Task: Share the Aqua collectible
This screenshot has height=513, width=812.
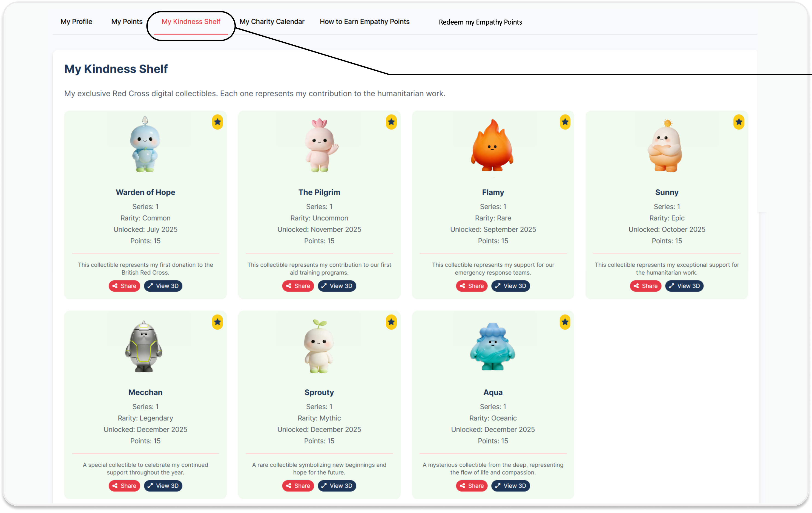Action: pos(472,486)
